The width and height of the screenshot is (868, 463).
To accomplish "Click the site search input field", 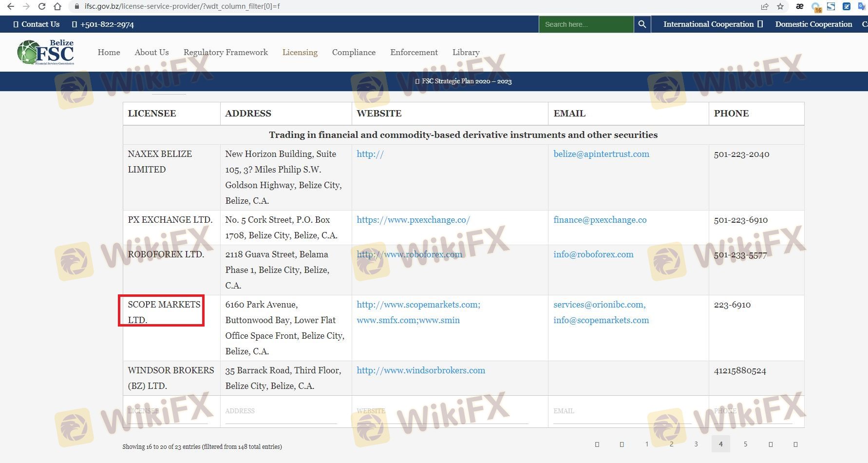I will coord(585,24).
